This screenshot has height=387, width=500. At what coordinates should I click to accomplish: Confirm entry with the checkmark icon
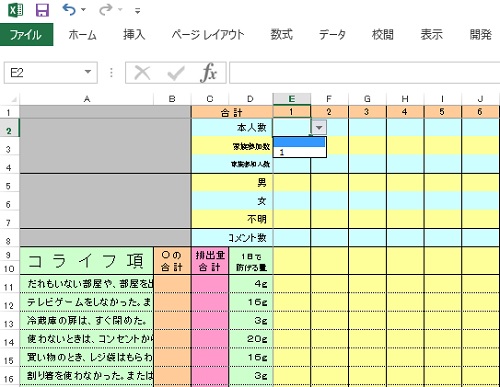[176, 73]
